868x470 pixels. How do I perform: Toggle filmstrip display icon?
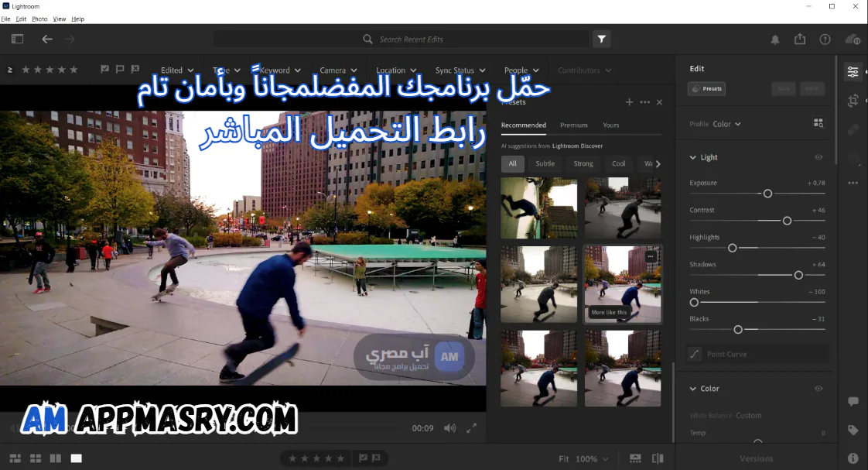pyautogui.click(x=635, y=458)
